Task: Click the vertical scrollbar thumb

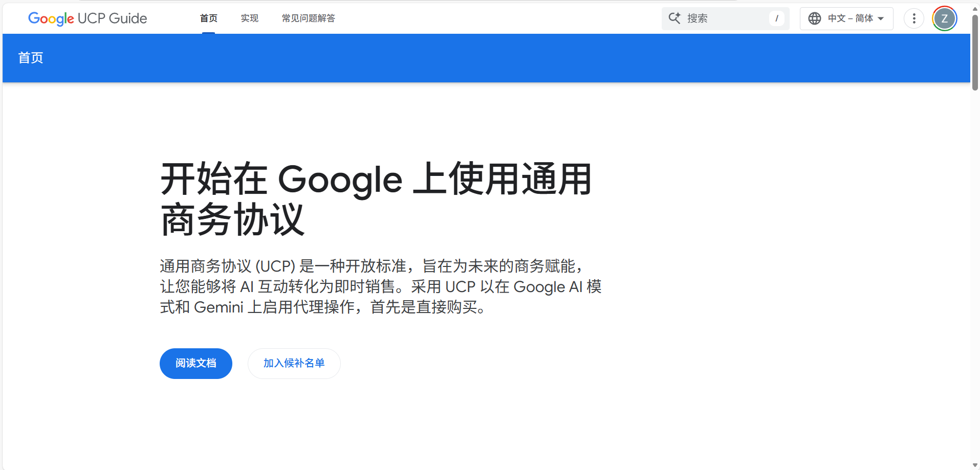Action: tap(975, 53)
